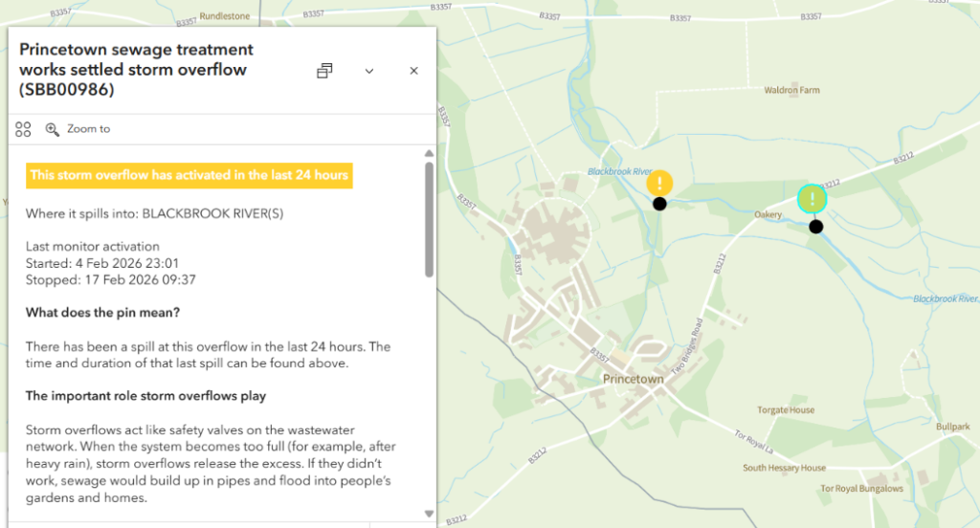
Task: Collapse the popup with the chevron arrow
Action: 369,71
